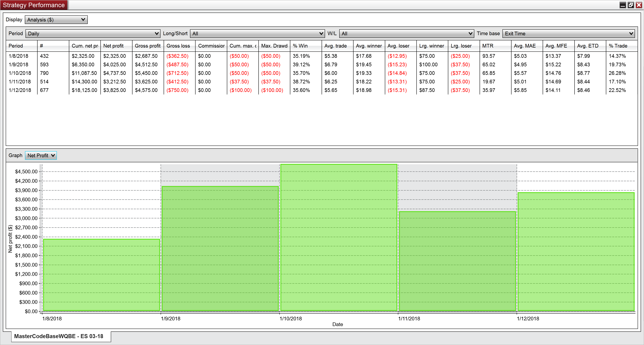Open the W/L filter dropdown

tap(407, 33)
